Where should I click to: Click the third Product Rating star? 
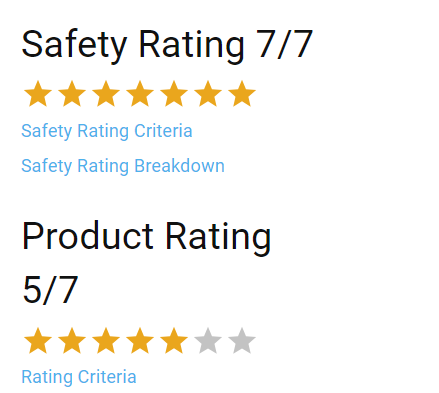click(x=106, y=340)
